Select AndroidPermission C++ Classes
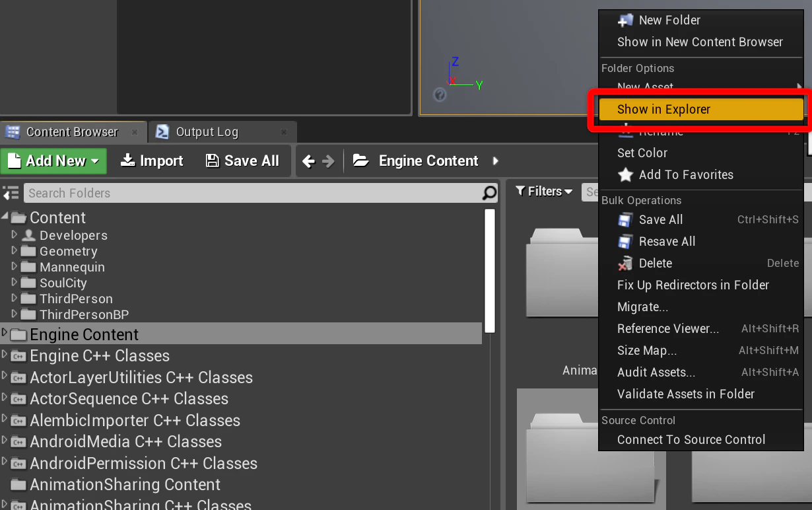Viewport: 812px width, 510px height. [x=143, y=463]
